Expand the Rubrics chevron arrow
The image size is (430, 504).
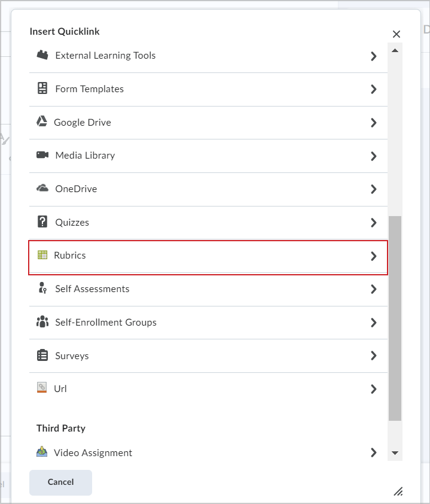point(373,256)
